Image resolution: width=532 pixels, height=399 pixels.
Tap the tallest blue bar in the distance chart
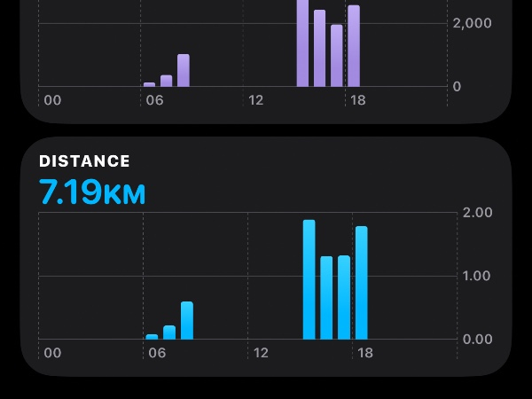[x=309, y=279]
